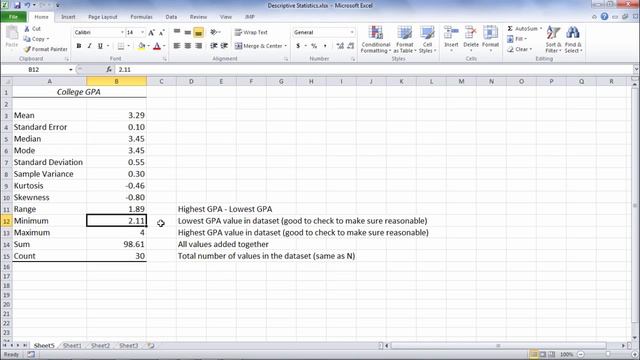Click Increase Decimal
This screenshot has height=360, width=640.
340,46
